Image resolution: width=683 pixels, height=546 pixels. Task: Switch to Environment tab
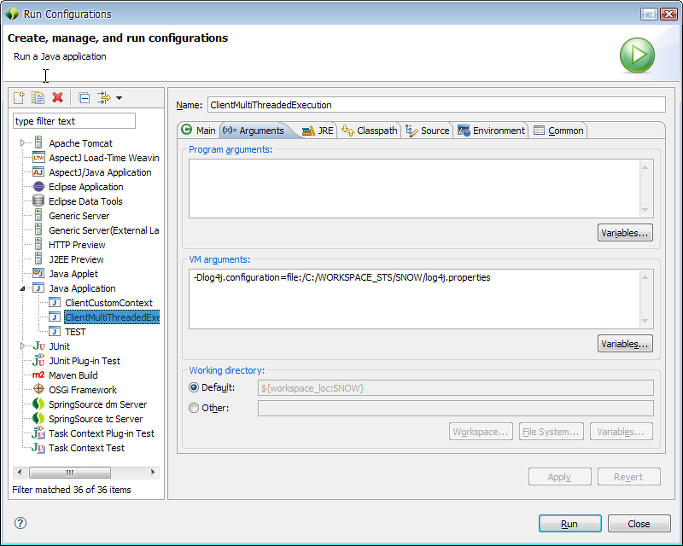[x=491, y=130]
